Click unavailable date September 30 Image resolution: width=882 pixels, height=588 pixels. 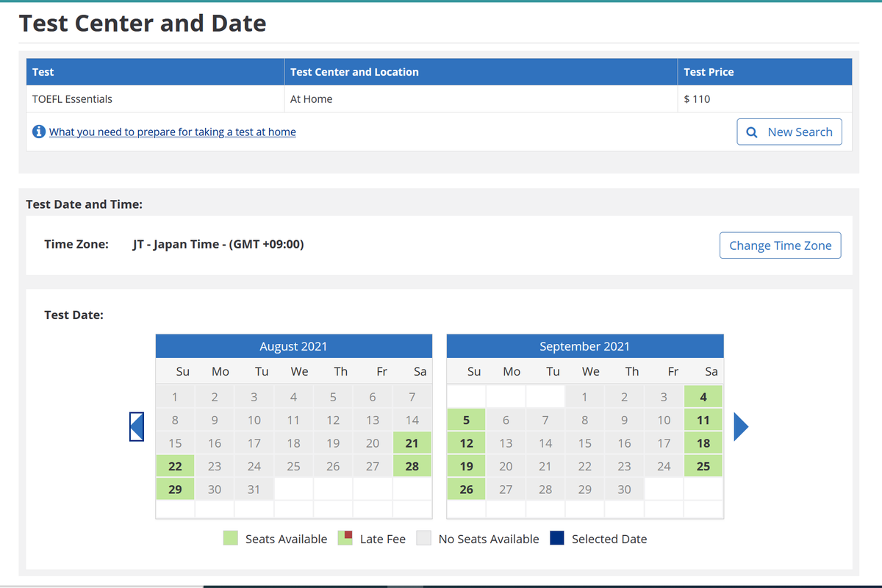pyautogui.click(x=624, y=489)
